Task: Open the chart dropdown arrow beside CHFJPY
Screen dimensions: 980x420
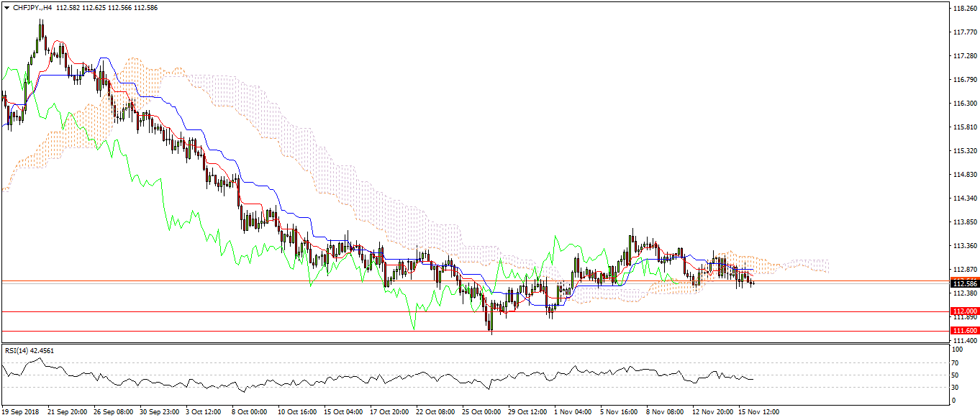Action: point(6,8)
